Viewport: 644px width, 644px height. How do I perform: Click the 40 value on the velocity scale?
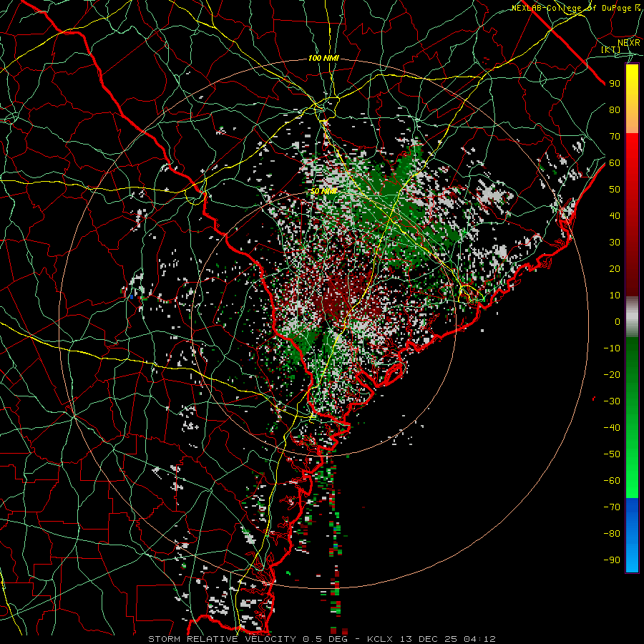615,215
